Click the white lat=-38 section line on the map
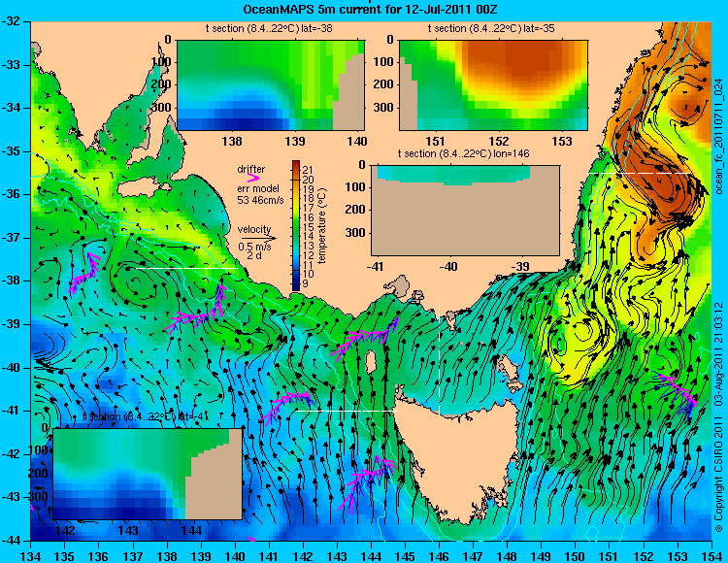This screenshot has width=728, height=563. coord(186,268)
